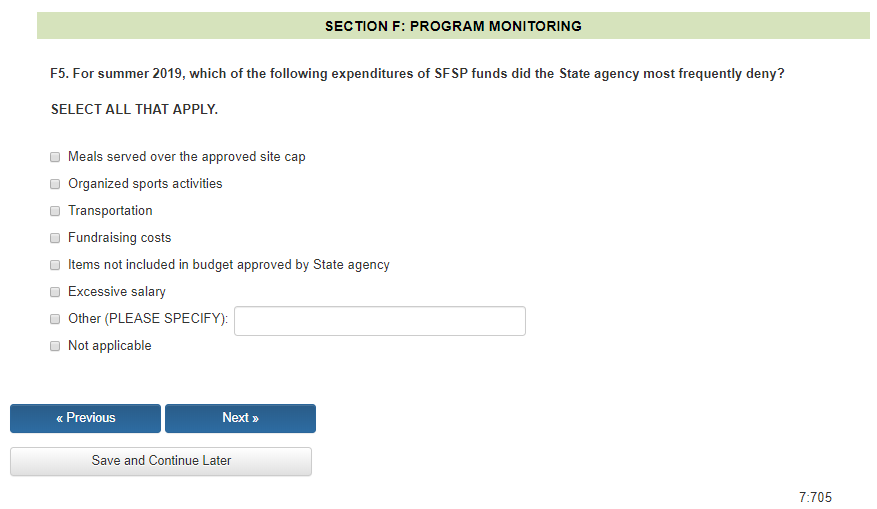Click the 'Transportation' option label
877x509 pixels.
[110, 211]
